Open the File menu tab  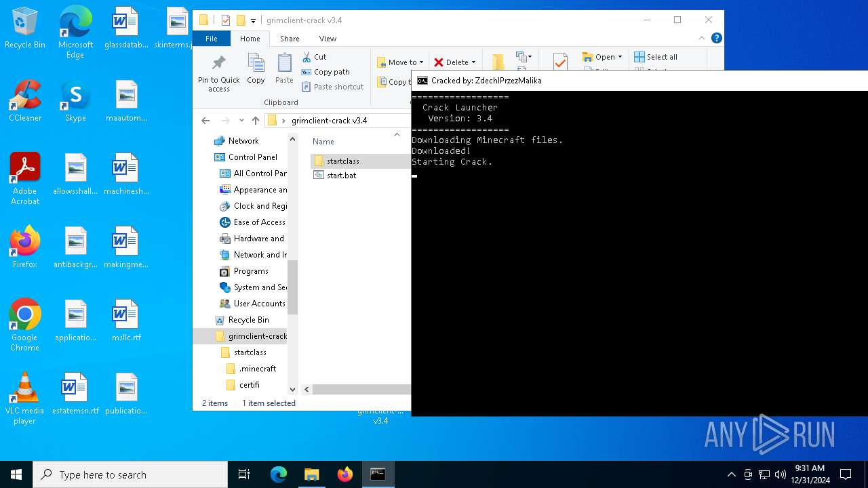212,39
